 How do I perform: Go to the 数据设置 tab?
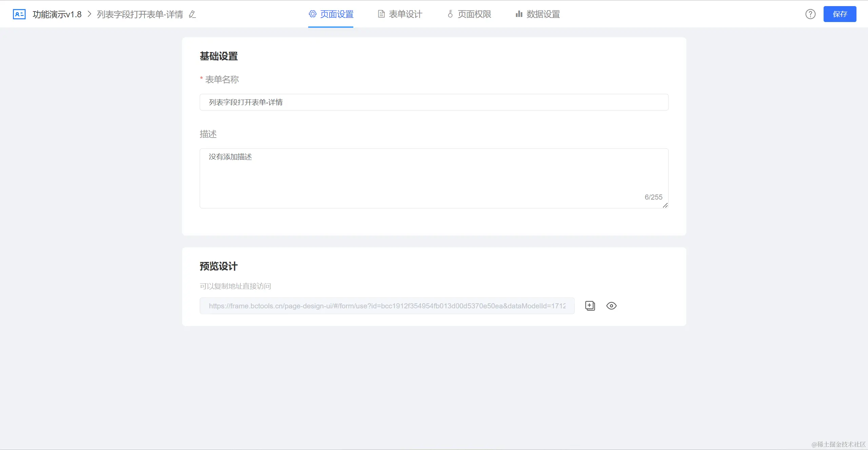click(x=543, y=14)
